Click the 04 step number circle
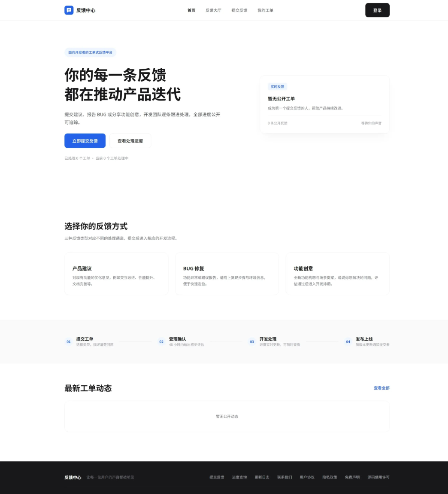 (x=348, y=342)
